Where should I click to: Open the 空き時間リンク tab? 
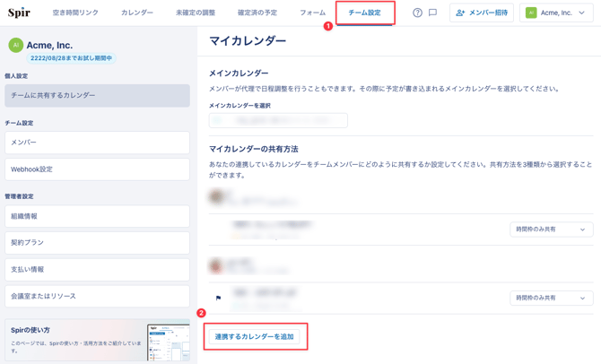(x=75, y=13)
